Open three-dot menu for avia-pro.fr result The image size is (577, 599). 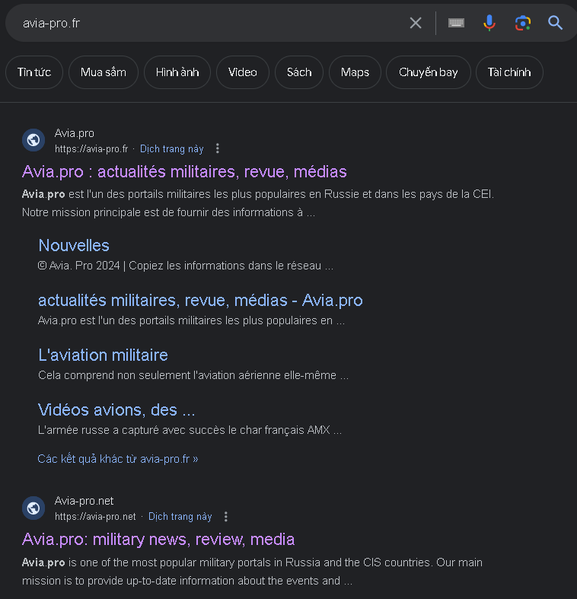[217, 149]
